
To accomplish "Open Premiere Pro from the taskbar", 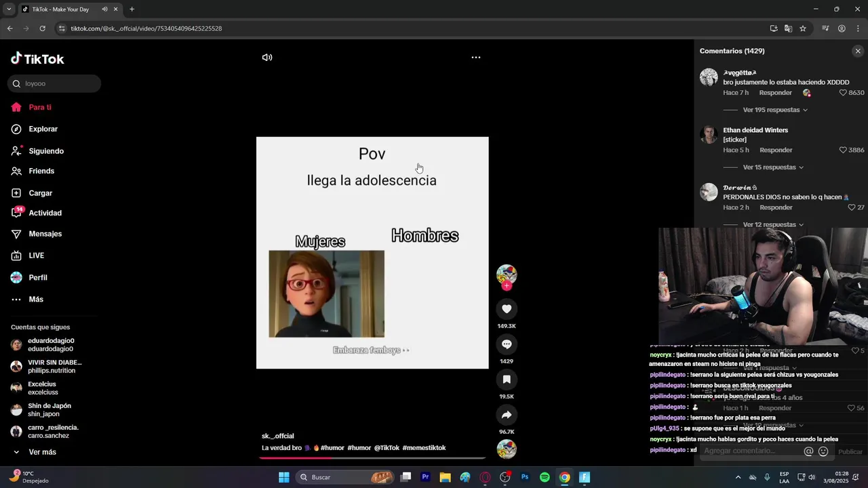I will click(425, 477).
